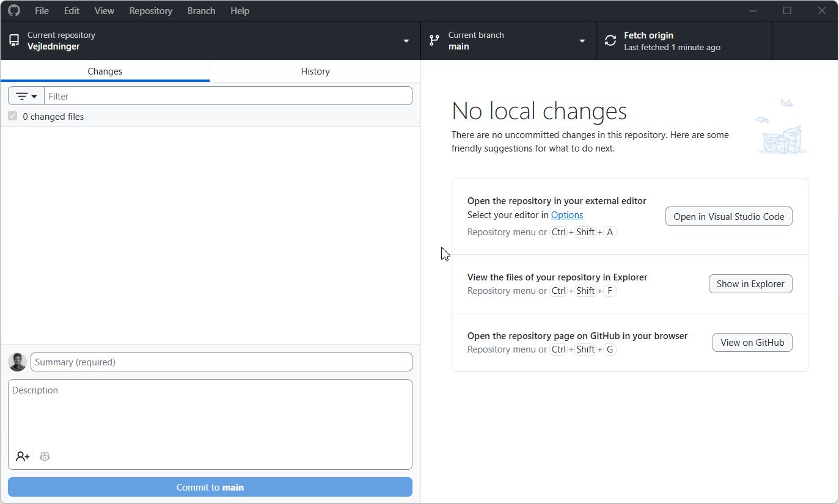Switch to the History tab
The height and width of the screenshot is (504, 839).
click(x=315, y=71)
